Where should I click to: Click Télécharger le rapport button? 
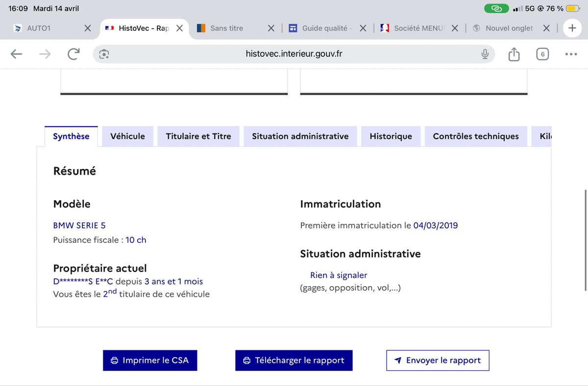click(x=294, y=361)
